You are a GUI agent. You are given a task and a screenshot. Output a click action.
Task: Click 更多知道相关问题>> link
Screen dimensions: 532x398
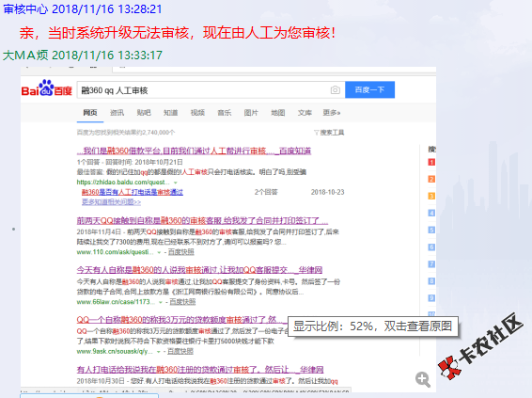pos(111,202)
